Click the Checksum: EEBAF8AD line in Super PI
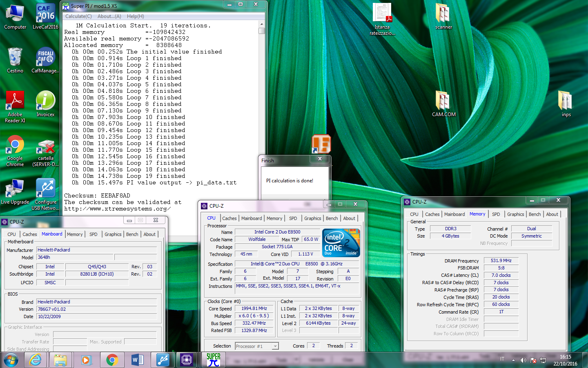 click(x=97, y=195)
